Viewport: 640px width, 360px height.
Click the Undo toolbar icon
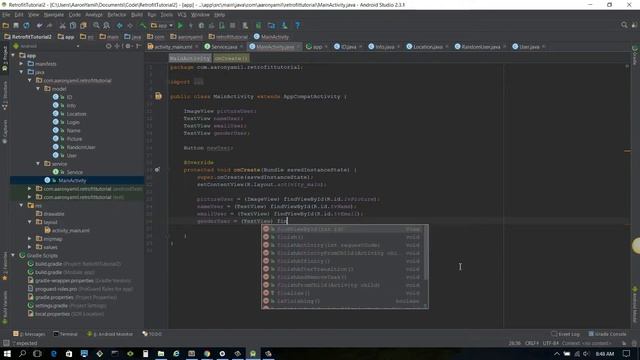(39, 25)
